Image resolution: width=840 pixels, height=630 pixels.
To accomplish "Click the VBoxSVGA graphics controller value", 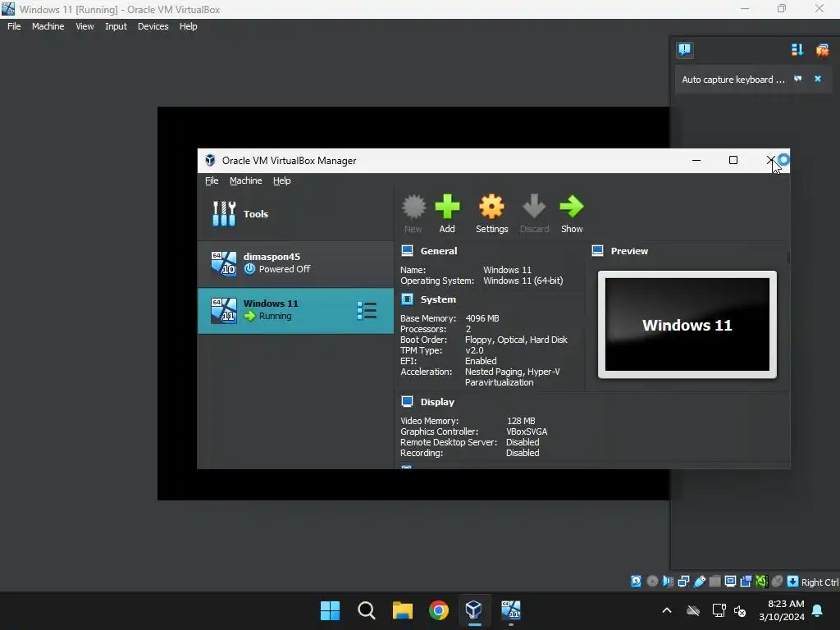I will [x=527, y=431].
